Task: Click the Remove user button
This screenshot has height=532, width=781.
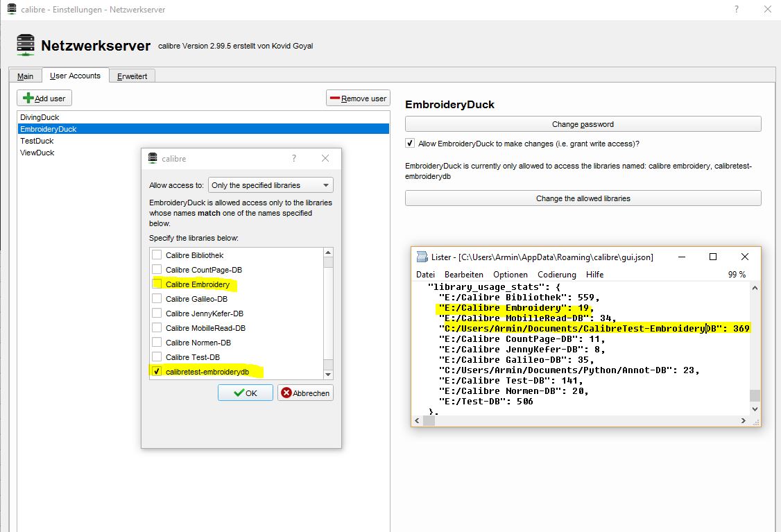Action: 358,98
